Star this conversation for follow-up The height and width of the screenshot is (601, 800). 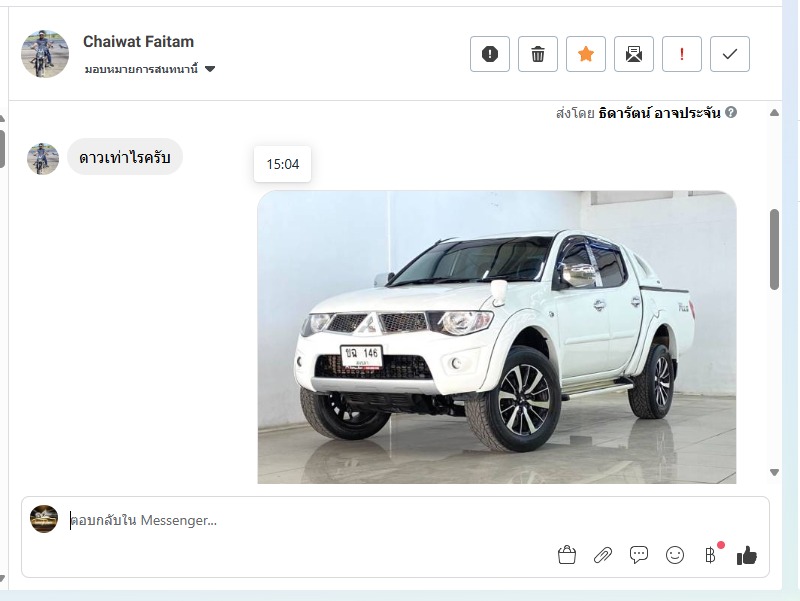coord(586,54)
